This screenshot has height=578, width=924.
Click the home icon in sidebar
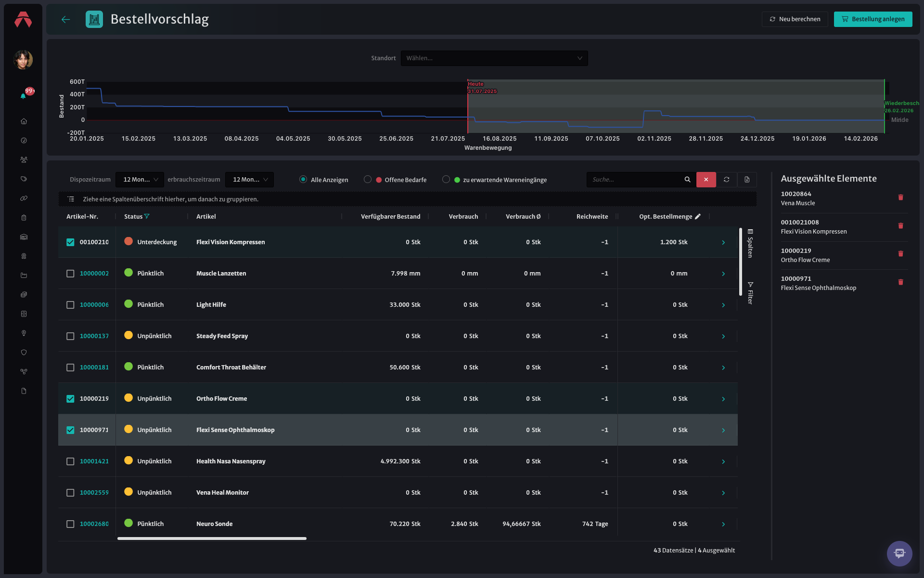[24, 121]
